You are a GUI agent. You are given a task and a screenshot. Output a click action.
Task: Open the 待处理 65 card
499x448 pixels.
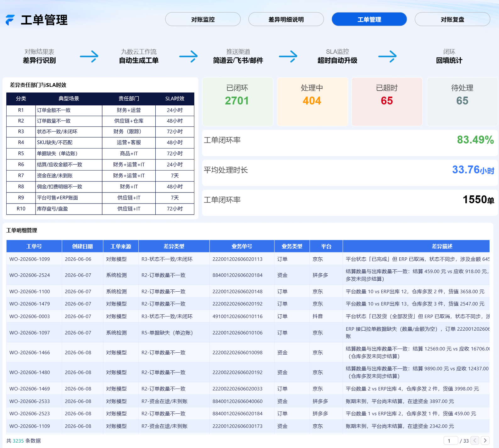[x=462, y=102]
